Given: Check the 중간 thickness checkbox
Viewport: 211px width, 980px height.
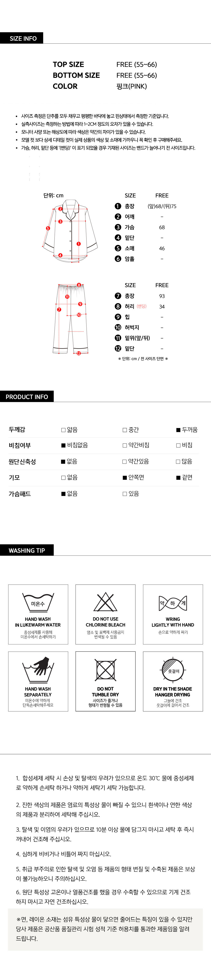Looking at the screenshot, I should click(x=124, y=430).
